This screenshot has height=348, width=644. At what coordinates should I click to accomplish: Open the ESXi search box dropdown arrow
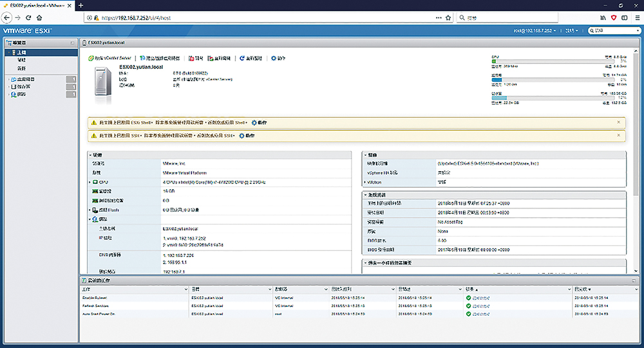point(638,31)
